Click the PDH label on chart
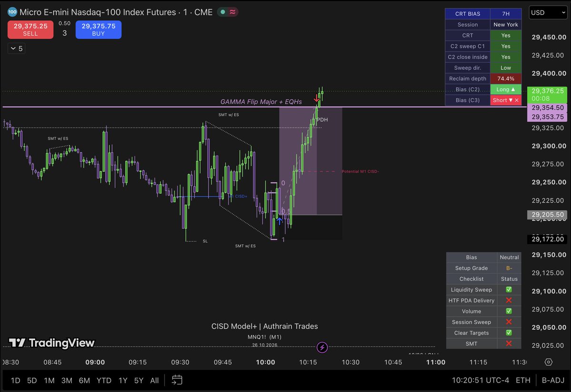 [322, 120]
